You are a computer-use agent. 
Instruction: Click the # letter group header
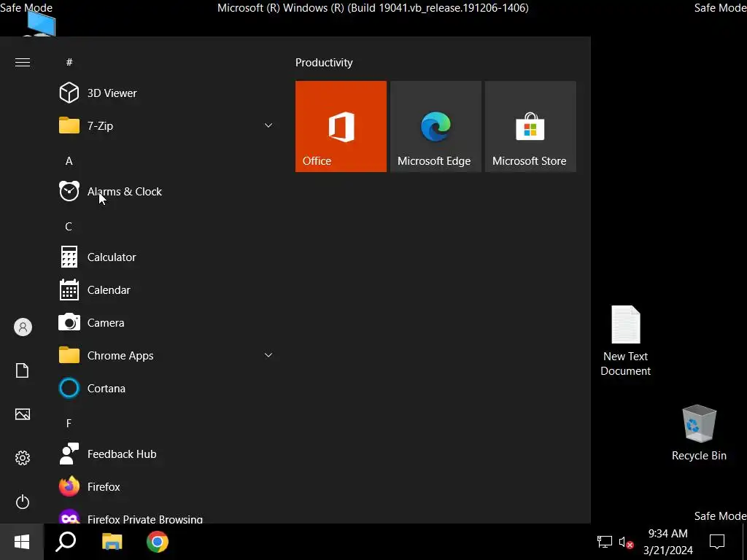click(x=69, y=63)
